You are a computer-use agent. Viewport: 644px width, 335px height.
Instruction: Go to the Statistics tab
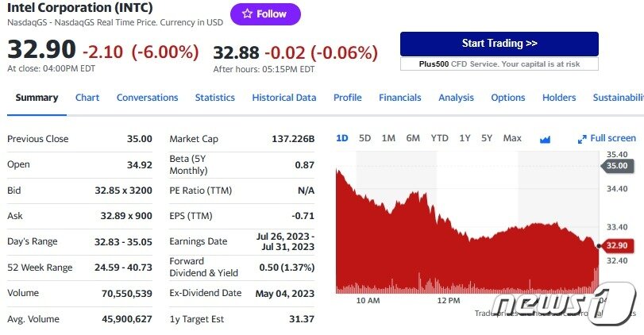(x=215, y=98)
